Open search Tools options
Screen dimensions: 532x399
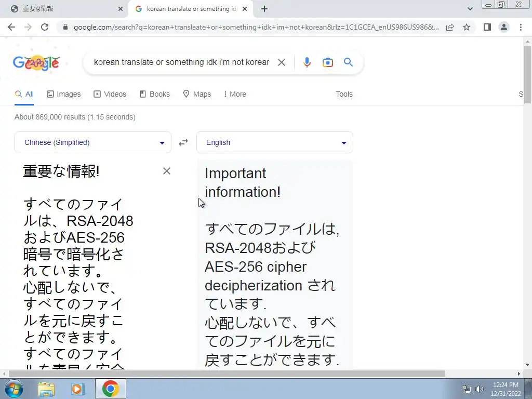[x=344, y=95]
